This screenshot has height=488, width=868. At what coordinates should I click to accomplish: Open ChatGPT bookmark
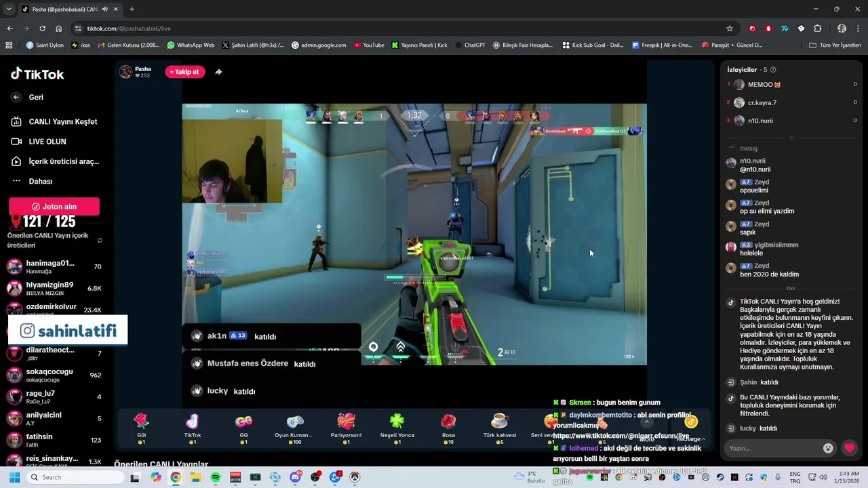(470, 45)
